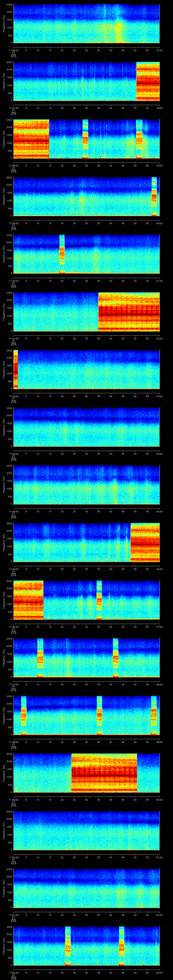This screenshot has height=980, width=173.
Task: Click the burst near 58s in the 17:39 spectrogram
Action: (154, 196)
